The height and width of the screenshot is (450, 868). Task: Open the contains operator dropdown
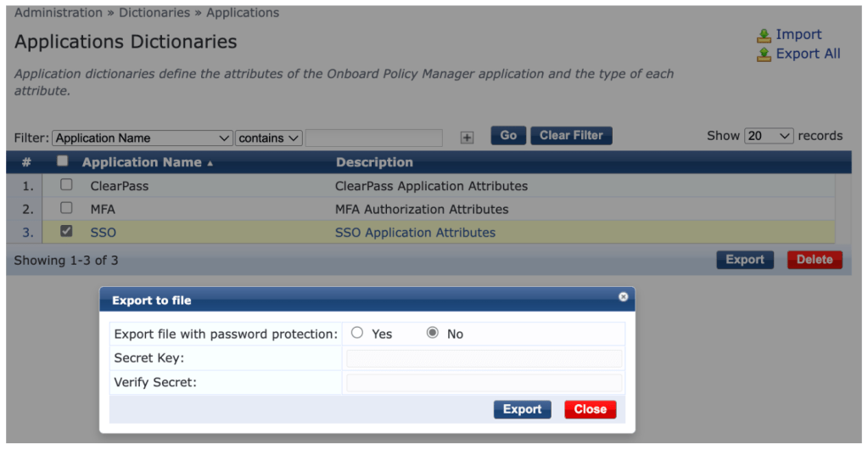[x=268, y=138]
